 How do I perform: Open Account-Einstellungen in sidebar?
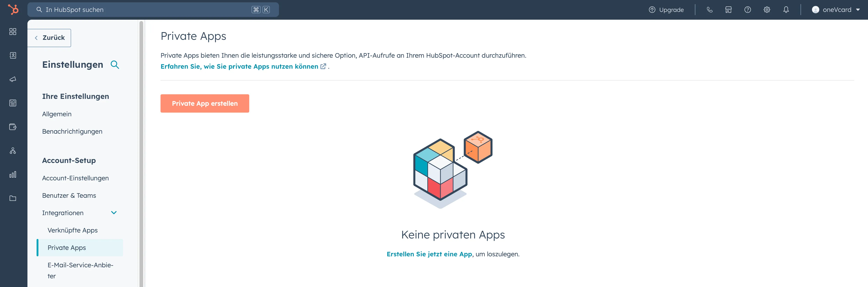click(75, 178)
